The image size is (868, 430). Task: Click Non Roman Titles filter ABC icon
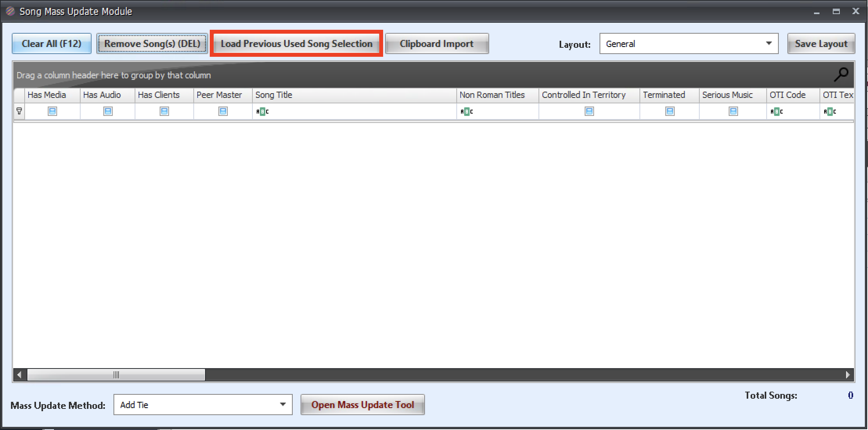pyautogui.click(x=466, y=112)
